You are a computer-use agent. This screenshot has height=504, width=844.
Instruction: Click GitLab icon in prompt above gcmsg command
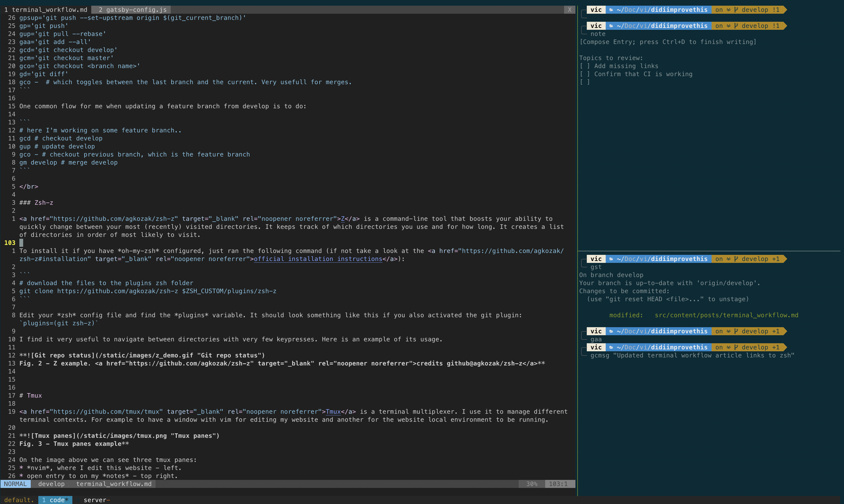pos(728,348)
